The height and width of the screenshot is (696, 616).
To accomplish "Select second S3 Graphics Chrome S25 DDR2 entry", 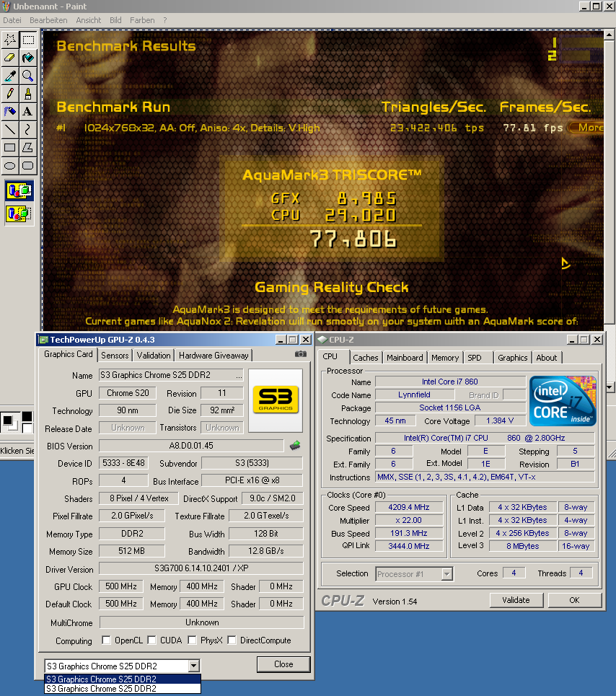I will (123, 689).
